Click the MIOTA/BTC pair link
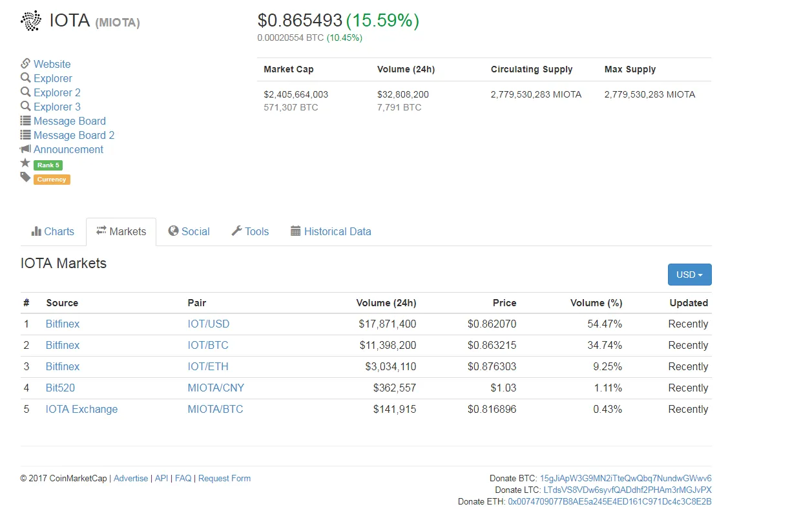The width and height of the screenshot is (812, 511). [x=215, y=409]
